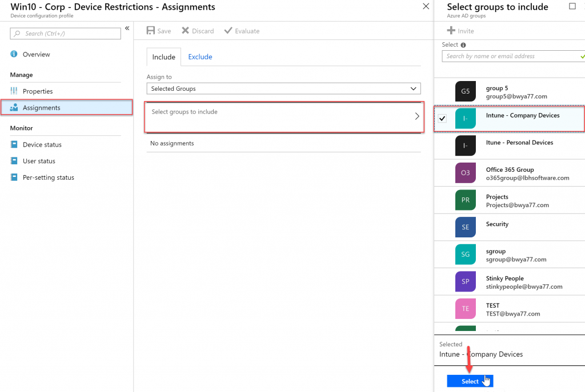Maximize the Select groups panel
Image resolution: width=585 pixels, height=392 pixels.
(572, 6)
